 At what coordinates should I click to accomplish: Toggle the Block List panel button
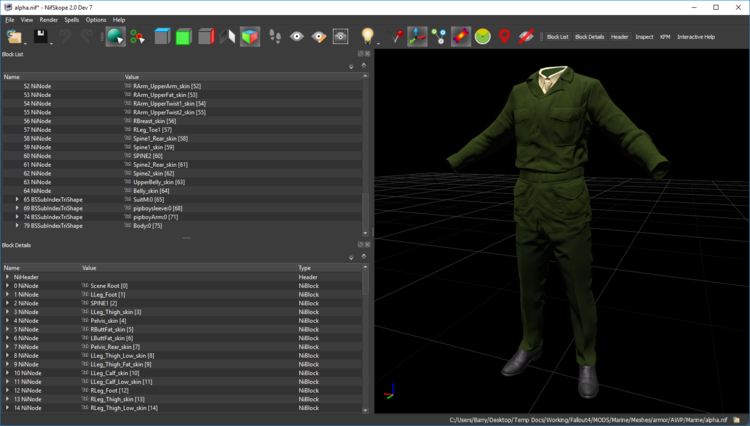click(557, 37)
